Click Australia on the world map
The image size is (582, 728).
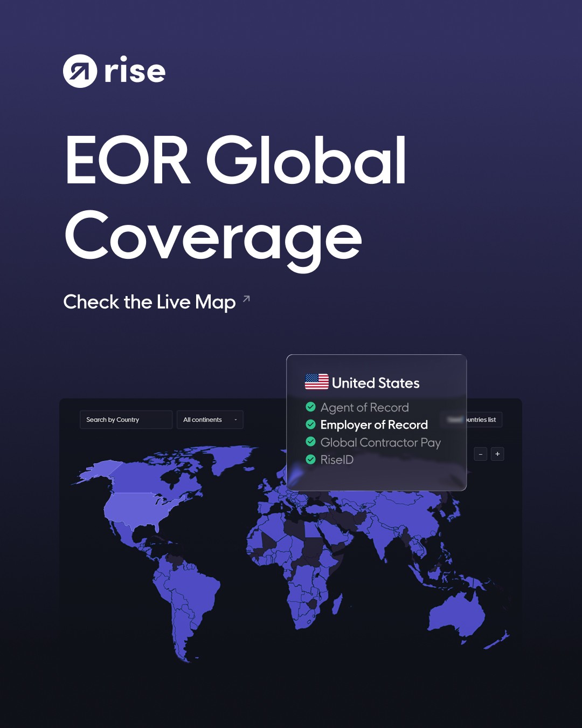pos(457,615)
